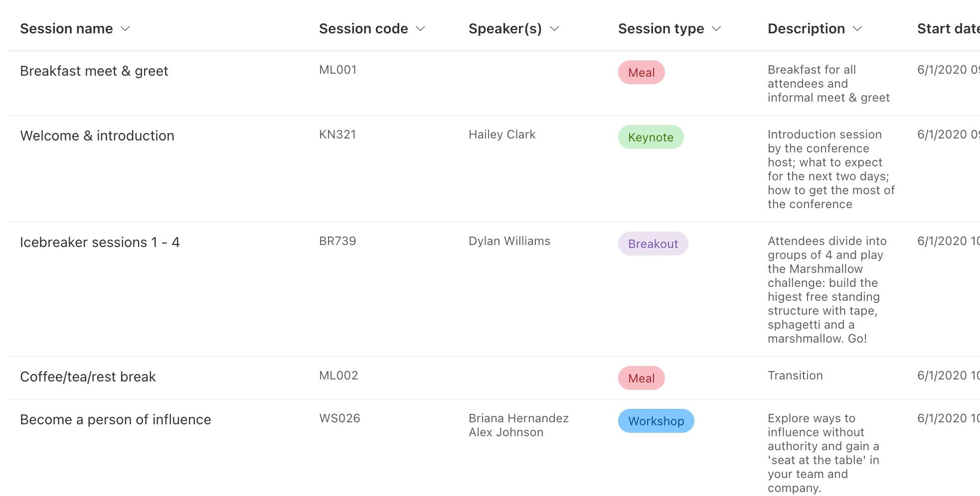Image resolution: width=980 pixels, height=496 pixels.
Task: Click speaker Briana Hernandez
Action: 518,418
